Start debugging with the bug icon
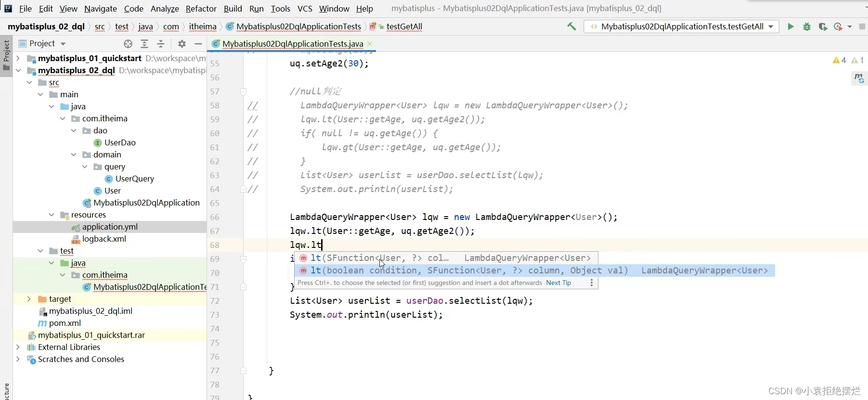Image resolution: width=868 pixels, height=400 pixels. coord(807,26)
